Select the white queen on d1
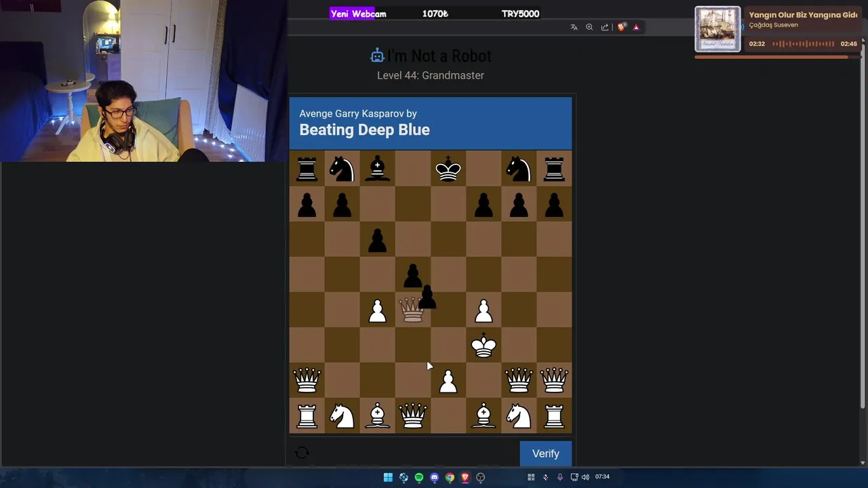The image size is (868, 488). point(413,416)
